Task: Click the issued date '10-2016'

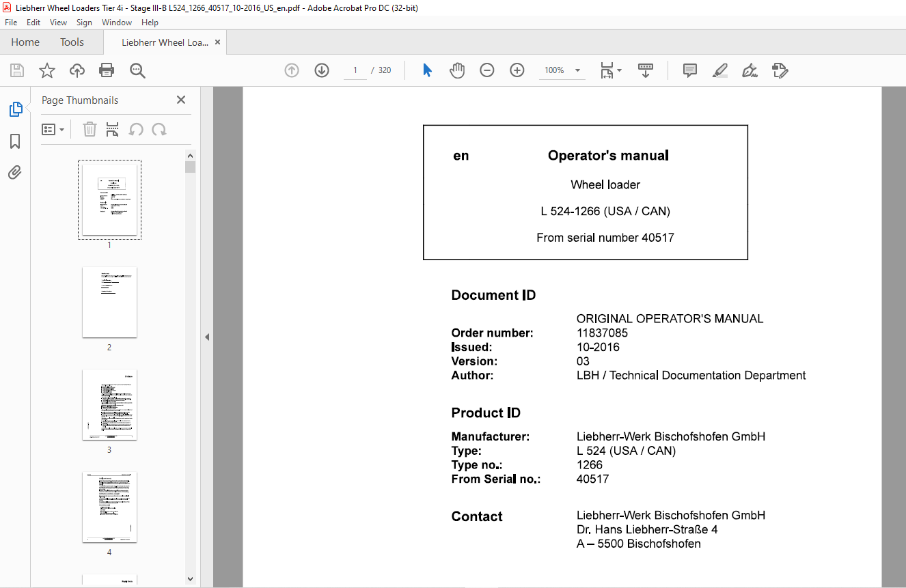Action: [598, 347]
